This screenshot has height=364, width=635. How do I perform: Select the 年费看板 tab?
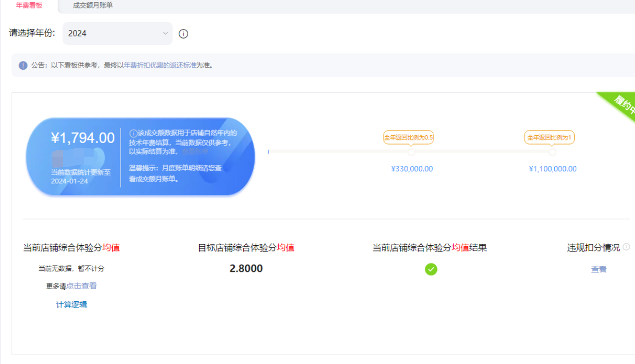[x=29, y=5]
